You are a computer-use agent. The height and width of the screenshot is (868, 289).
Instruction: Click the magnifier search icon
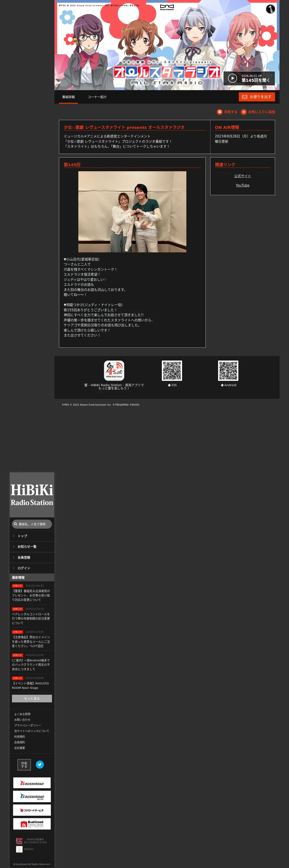(x=16, y=524)
